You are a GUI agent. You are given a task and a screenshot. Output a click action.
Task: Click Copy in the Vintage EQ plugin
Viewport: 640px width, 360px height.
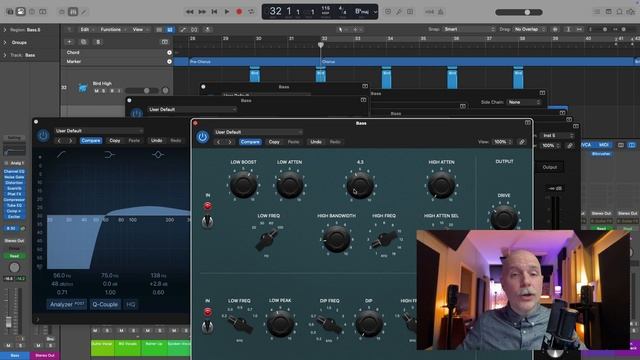click(x=274, y=142)
